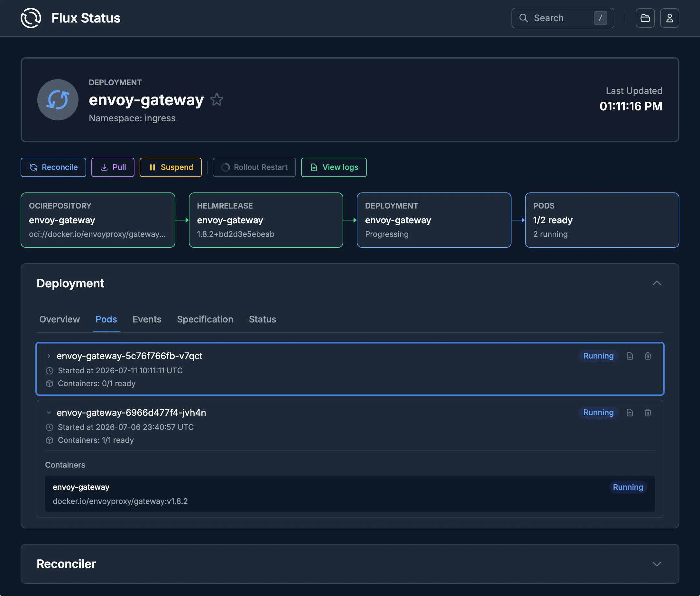Click pod name envoy-gateway-6966d477f4-jvh4n
The width and height of the screenshot is (700, 596).
point(131,413)
